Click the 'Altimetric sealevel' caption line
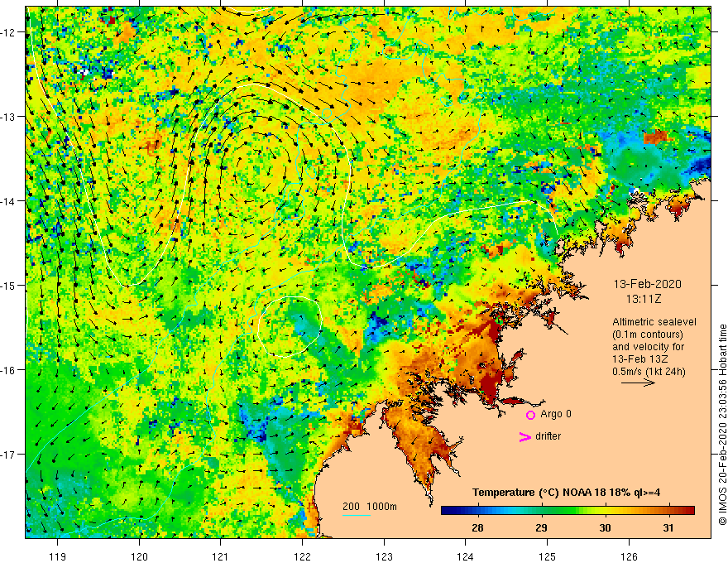This screenshot has height=563, width=728. pyautogui.click(x=654, y=322)
